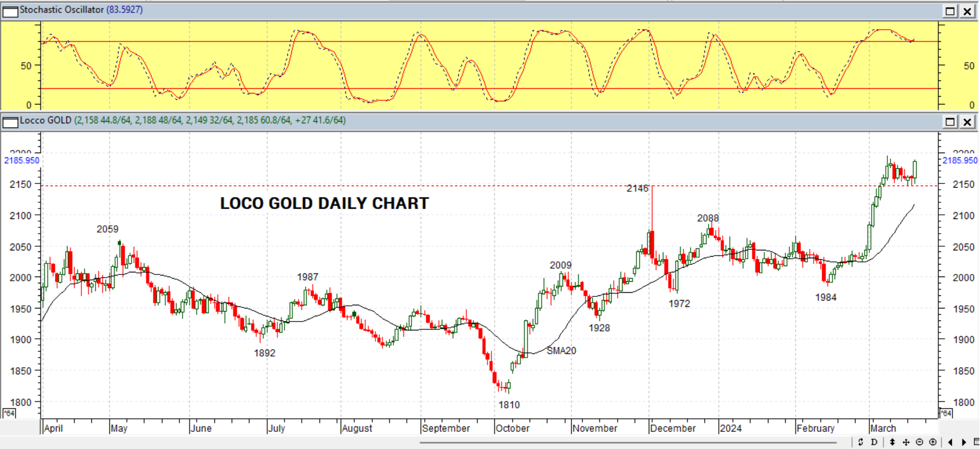This screenshot has height=449, width=980.
Task: Click the LOCO GOLD DAILY CHART annotation
Action: (x=324, y=203)
